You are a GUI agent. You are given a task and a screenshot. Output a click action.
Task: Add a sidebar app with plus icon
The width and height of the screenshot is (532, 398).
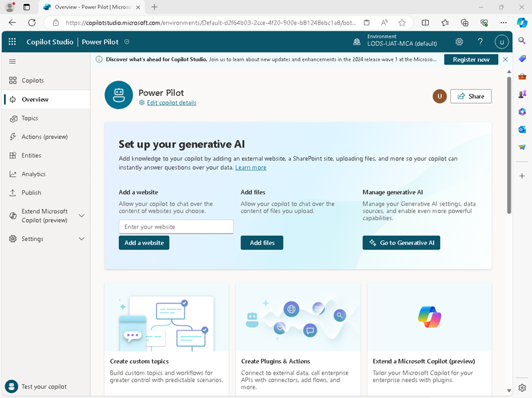click(x=522, y=176)
